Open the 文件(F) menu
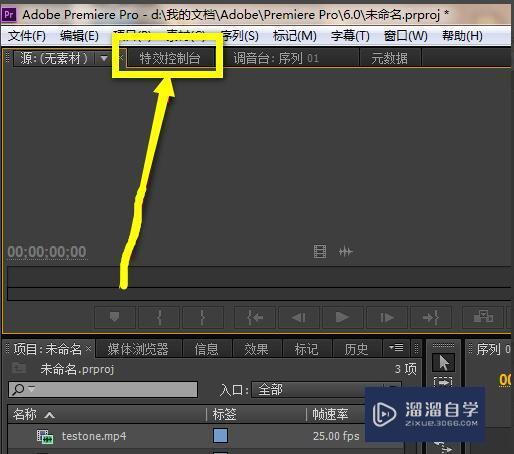514x454 pixels. point(27,36)
